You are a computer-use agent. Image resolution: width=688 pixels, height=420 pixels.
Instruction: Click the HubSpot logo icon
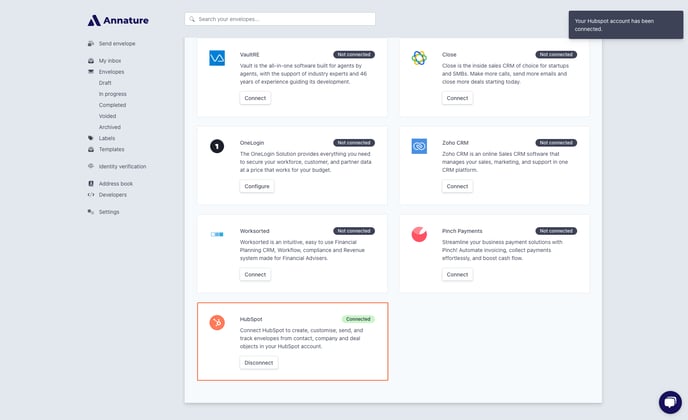point(217,323)
